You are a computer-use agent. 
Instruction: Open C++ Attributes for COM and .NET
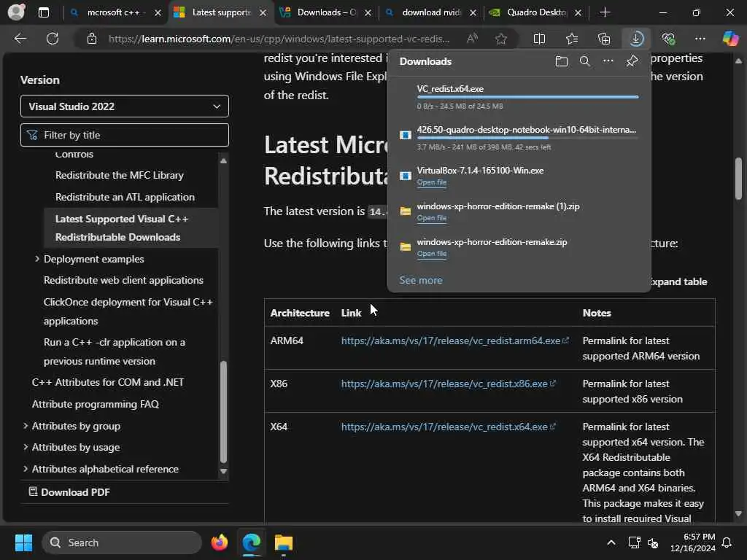[x=108, y=382]
